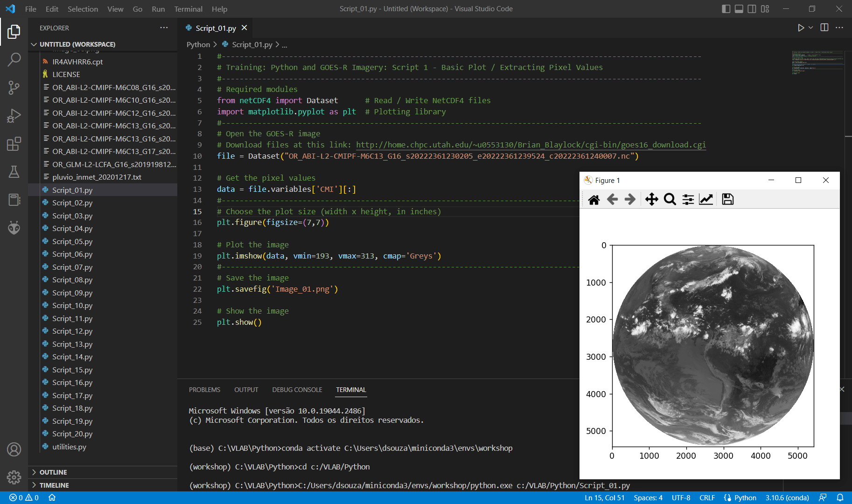The width and height of the screenshot is (852, 504).
Task: Open the breadcrumb ellipsis symbol
Action: click(x=285, y=45)
